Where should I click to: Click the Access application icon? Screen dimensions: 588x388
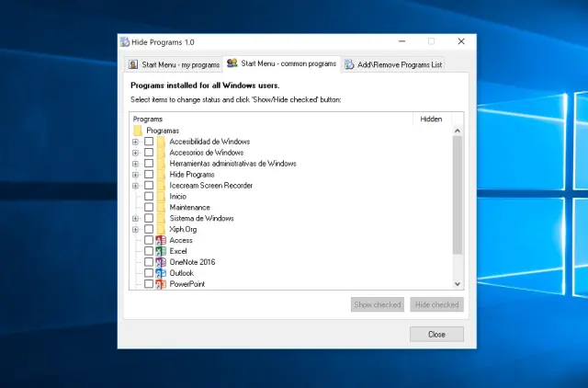161,240
